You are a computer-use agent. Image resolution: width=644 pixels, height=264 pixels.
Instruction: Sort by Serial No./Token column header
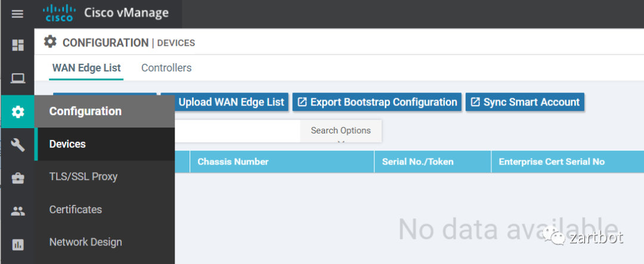pyautogui.click(x=433, y=161)
